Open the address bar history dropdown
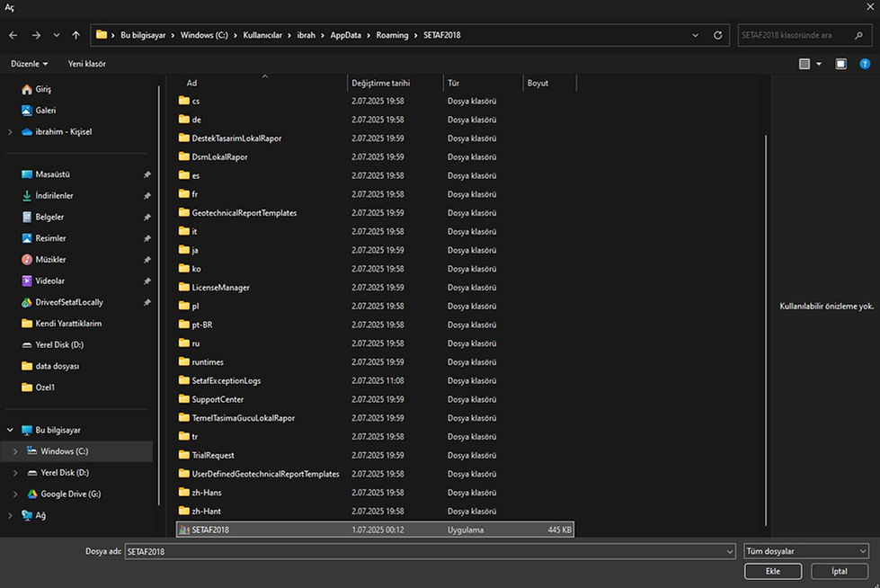The height and width of the screenshot is (588, 880). click(696, 35)
